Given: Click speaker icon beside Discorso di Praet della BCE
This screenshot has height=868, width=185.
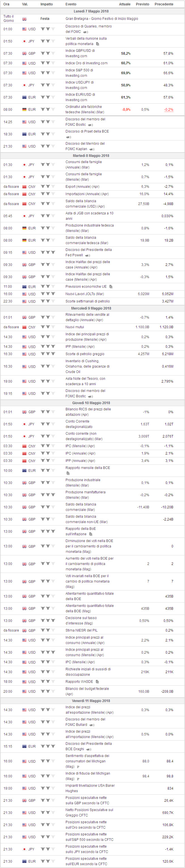Looking at the screenshot, I should coord(69,137).
